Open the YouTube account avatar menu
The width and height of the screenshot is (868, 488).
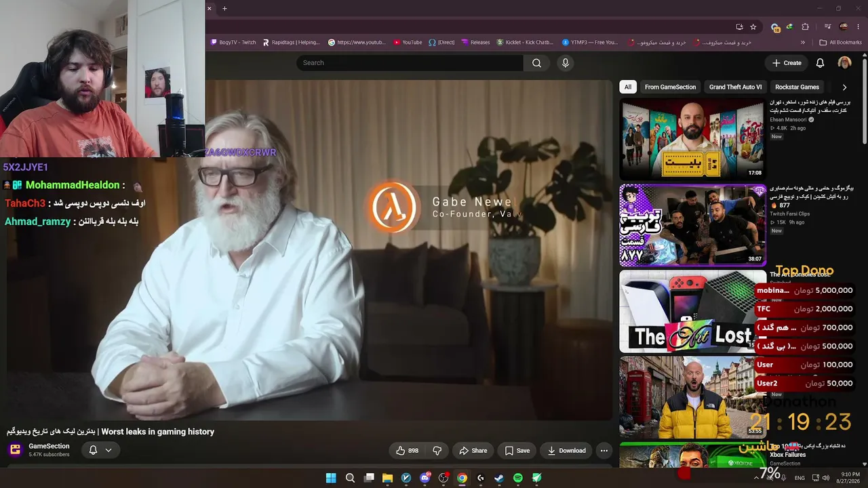(x=844, y=63)
